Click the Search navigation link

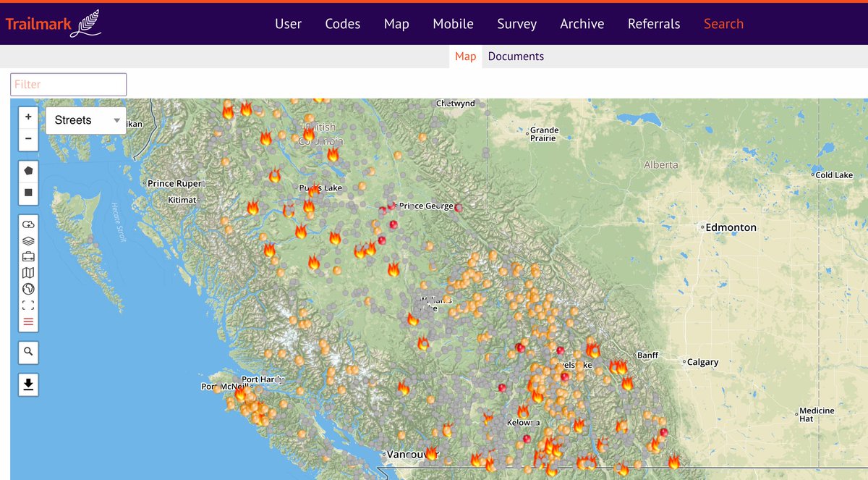point(723,24)
